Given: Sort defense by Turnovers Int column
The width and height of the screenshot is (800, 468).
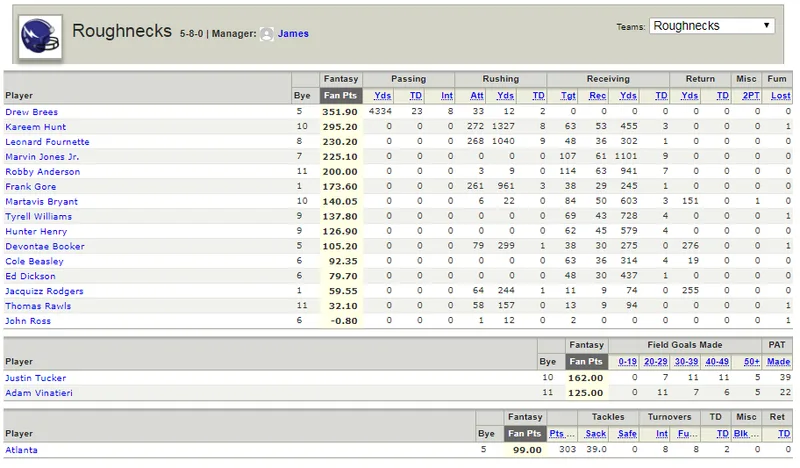Looking at the screenshot, I should tap(662, 433).
